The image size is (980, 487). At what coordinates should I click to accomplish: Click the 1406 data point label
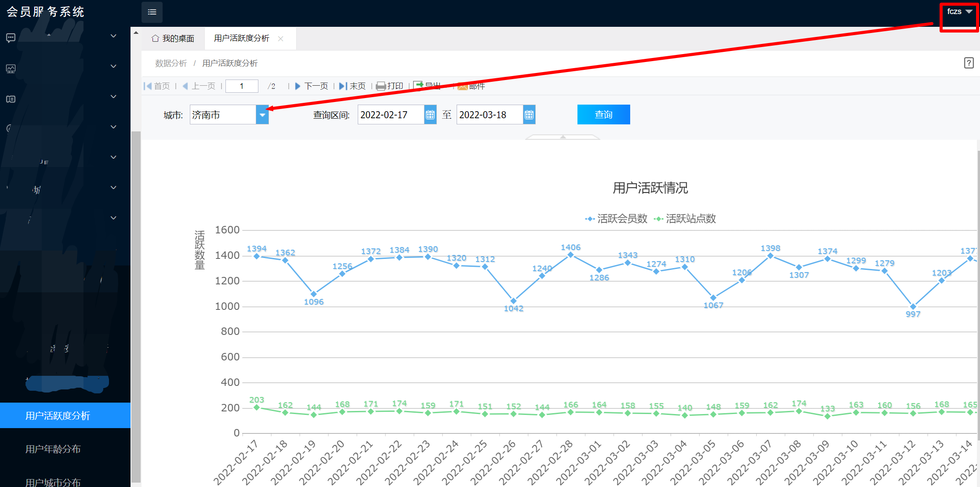click(x=570, y=247)
